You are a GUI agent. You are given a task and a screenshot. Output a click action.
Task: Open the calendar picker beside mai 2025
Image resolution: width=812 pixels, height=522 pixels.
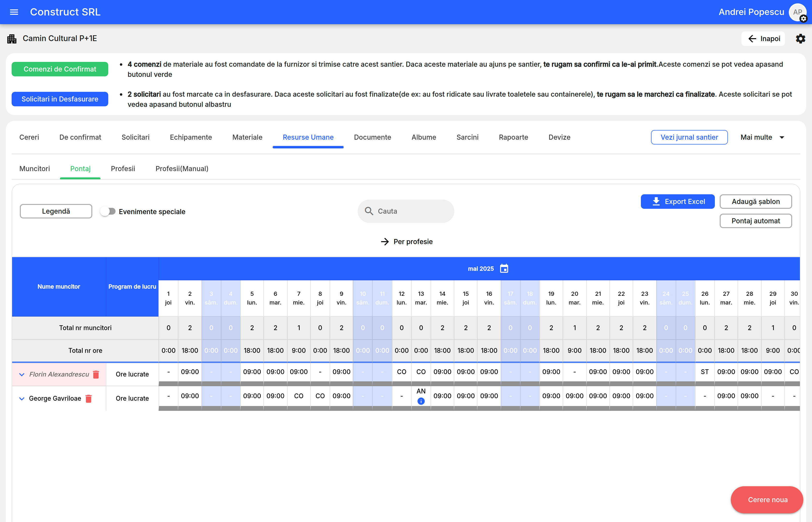504,268
